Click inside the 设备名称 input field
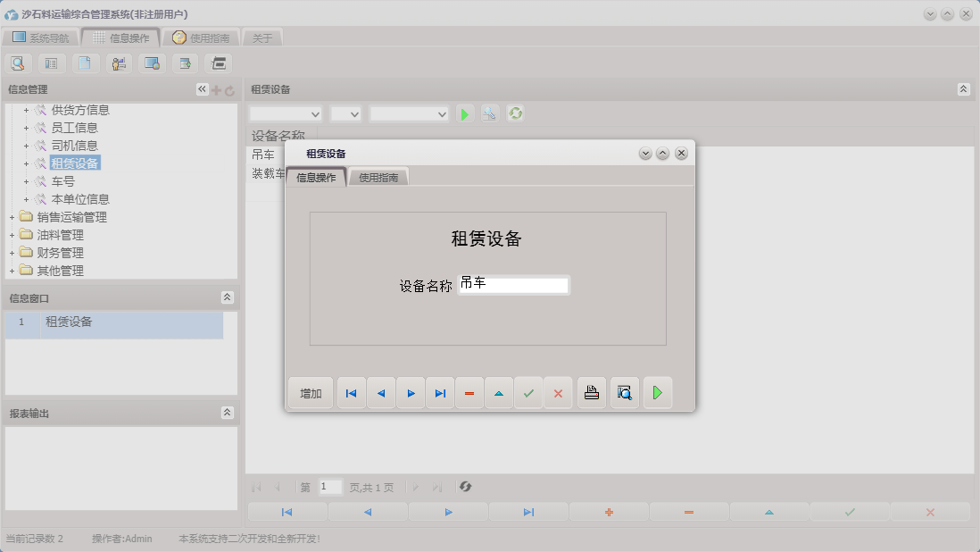Image resolution: width=980 pixels, height=552 pixels. [514, 285]
